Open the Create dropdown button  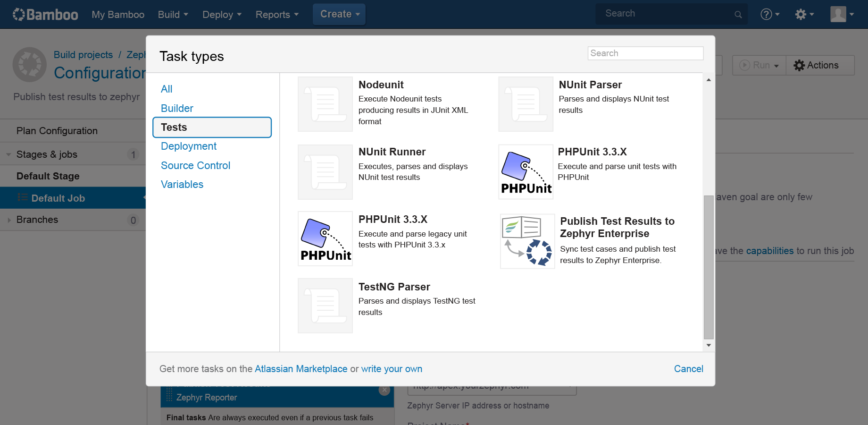tap(339, 14)
